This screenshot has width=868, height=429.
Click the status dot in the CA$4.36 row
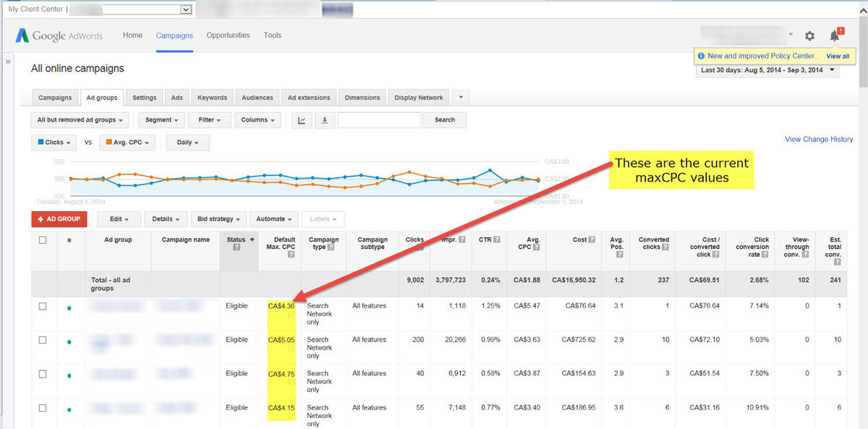pyautogui.click(x=69, y=307)
